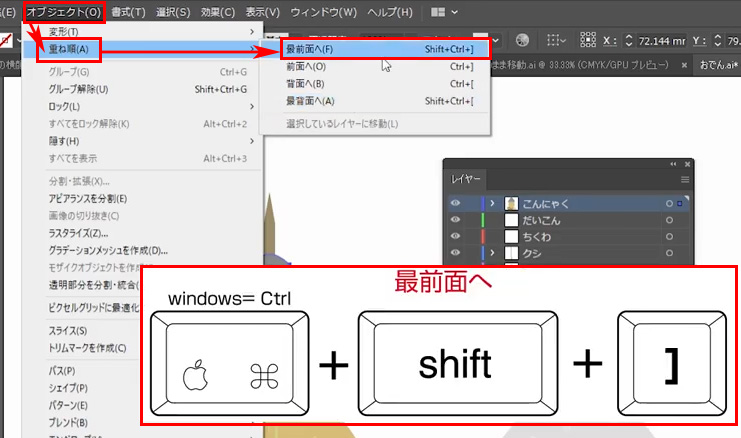
Task: Click the Y position value stepper
Action: click(717, 41)
